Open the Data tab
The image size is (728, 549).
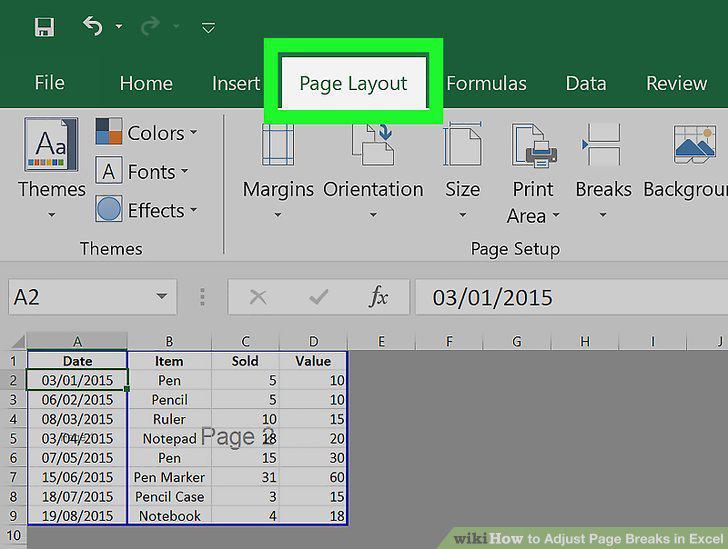coord(586,84)
